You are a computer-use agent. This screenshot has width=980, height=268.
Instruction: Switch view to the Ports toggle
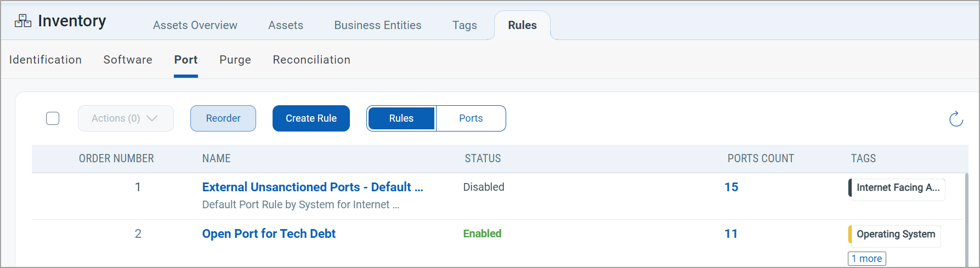click(471, 118)
